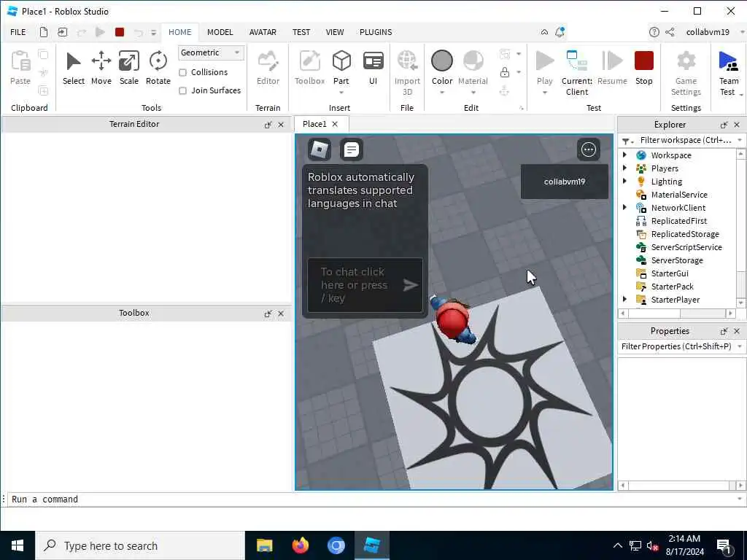Image resolution: width=747 pixels, height=560 pixels.
Task: Click Import 3D icon
Action: 407,61
